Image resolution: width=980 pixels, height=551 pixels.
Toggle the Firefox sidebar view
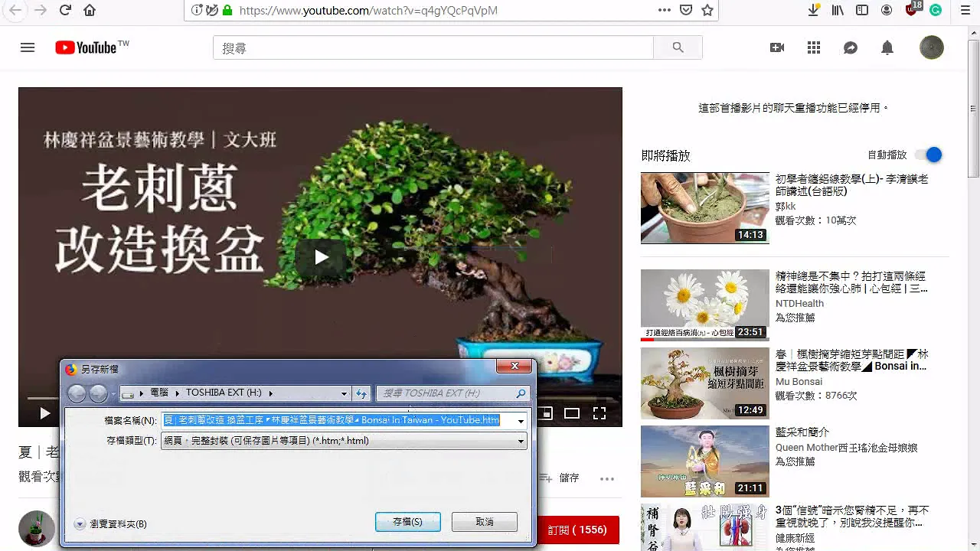862,10
